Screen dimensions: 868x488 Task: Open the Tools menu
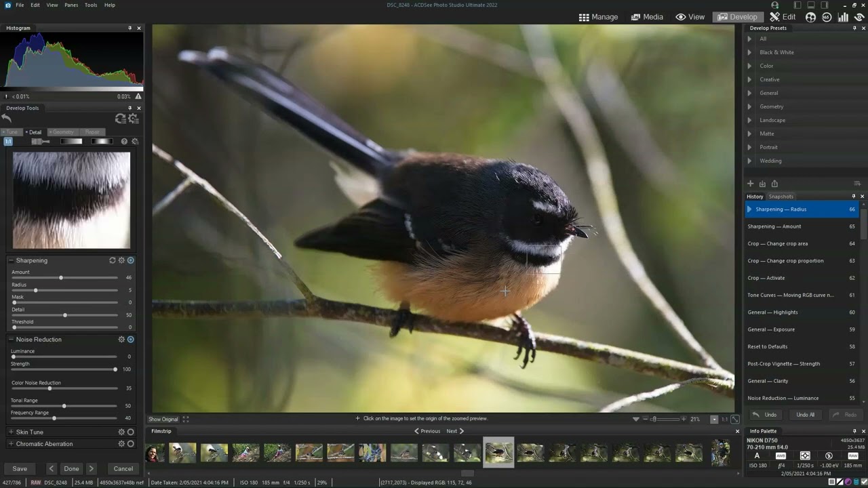point(91,5)
